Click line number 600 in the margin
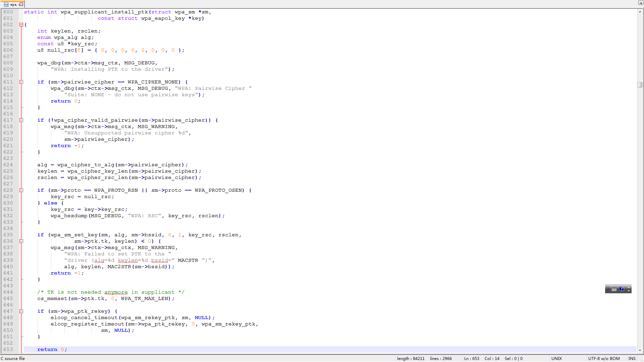 [8, 12]
